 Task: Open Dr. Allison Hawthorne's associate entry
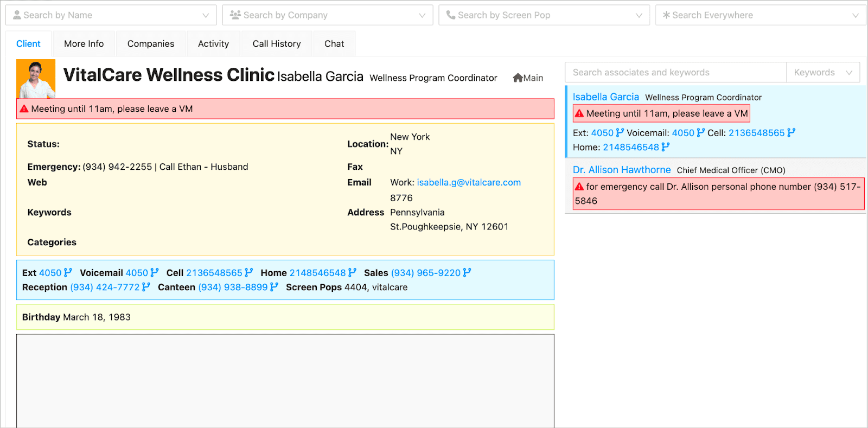(622, 170)
